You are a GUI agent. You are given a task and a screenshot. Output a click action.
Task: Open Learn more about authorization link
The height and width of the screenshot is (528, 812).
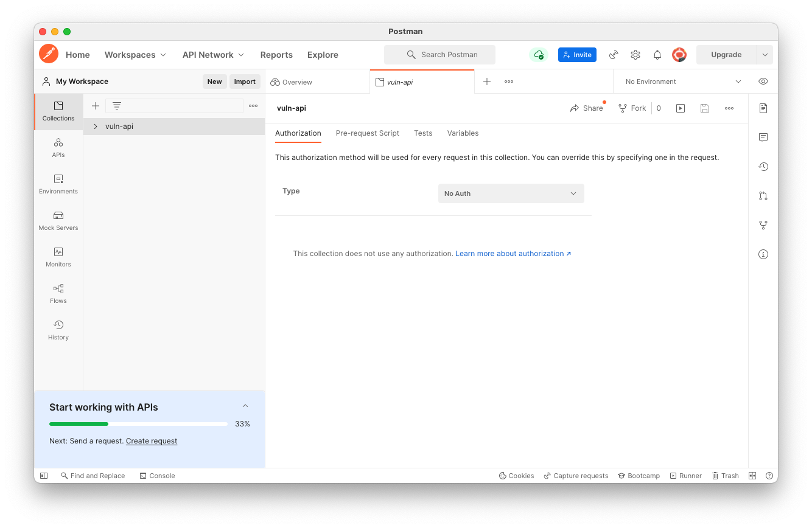point(513,254)
